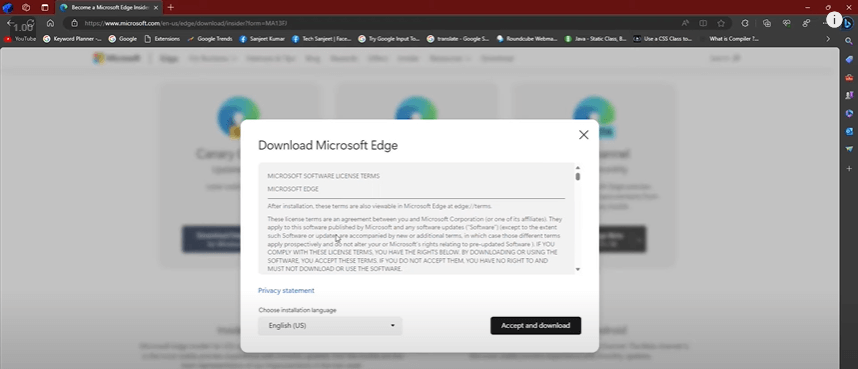Open the Roundcube Webmail bookmark
The image size is (858, 369).
(527, 39)
